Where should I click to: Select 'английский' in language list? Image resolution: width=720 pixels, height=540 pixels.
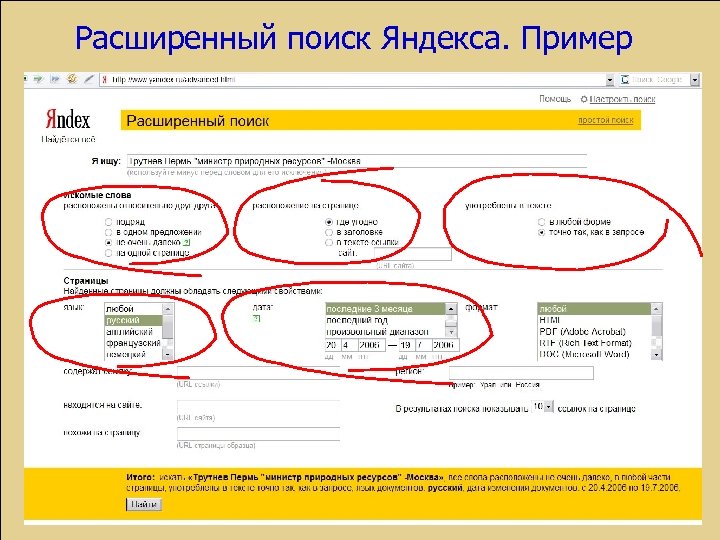(134, 332)
